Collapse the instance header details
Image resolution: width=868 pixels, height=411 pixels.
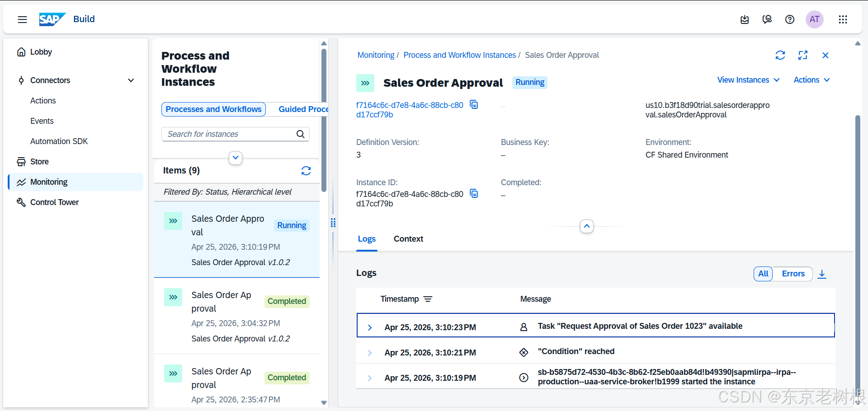pyautogui.click(x=587, y=226)
